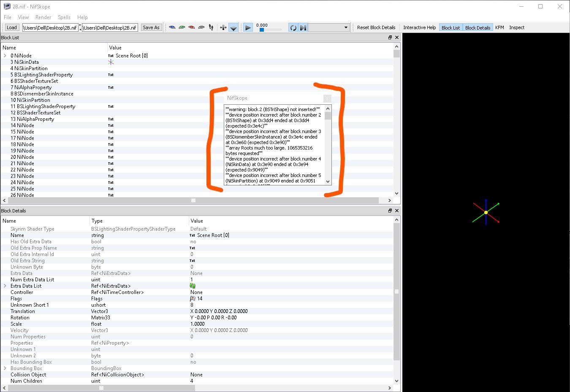Play the animation

[x=248, y=28]
